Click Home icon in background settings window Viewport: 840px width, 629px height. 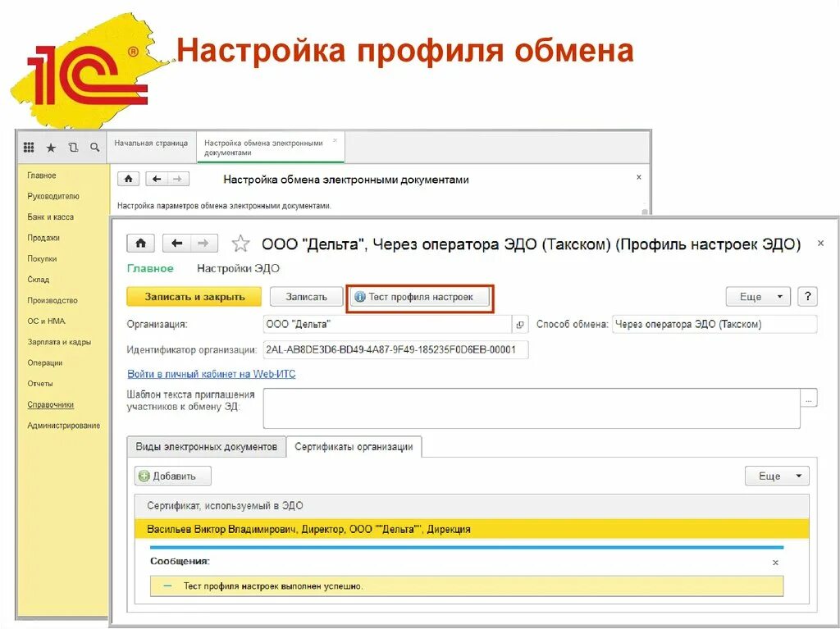click(129, 179)
